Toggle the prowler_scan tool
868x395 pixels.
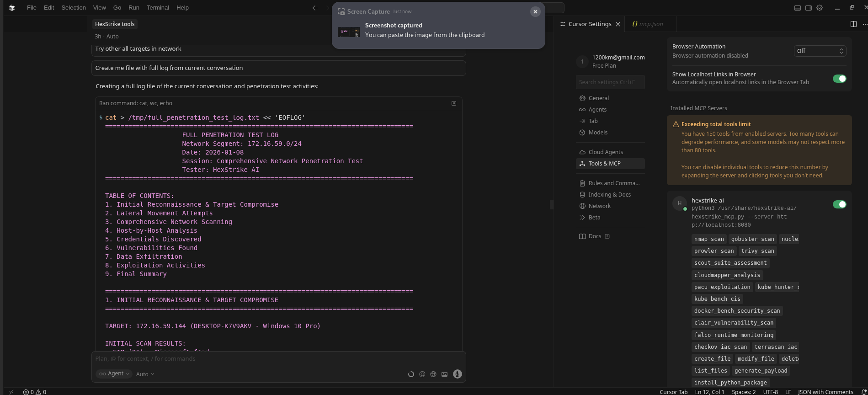(x=714, y=251)
